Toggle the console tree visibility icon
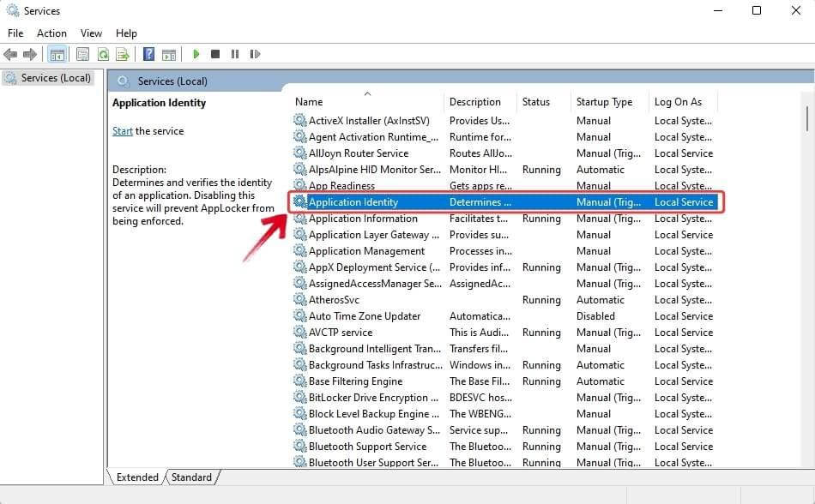Image resolution: width=815 pixels, height=504 pixels. point(57,54)
